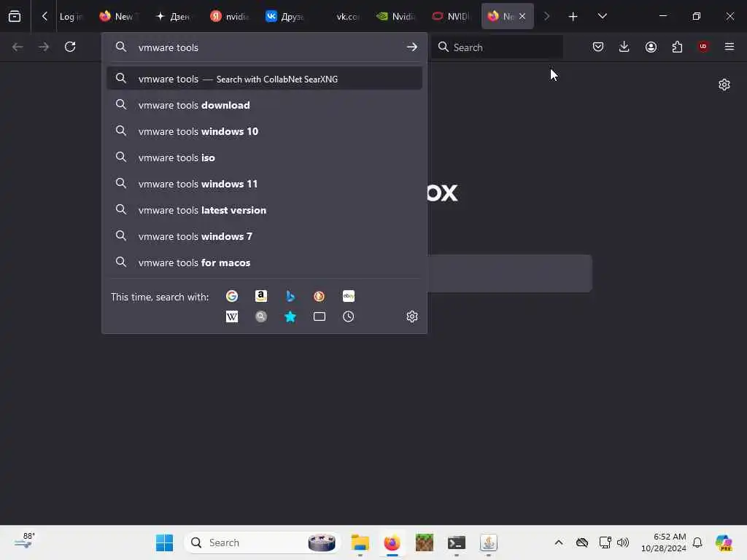Open the clock showing 6:52 AM
Viewport: 747px width, 560px height.
[664, 542]
